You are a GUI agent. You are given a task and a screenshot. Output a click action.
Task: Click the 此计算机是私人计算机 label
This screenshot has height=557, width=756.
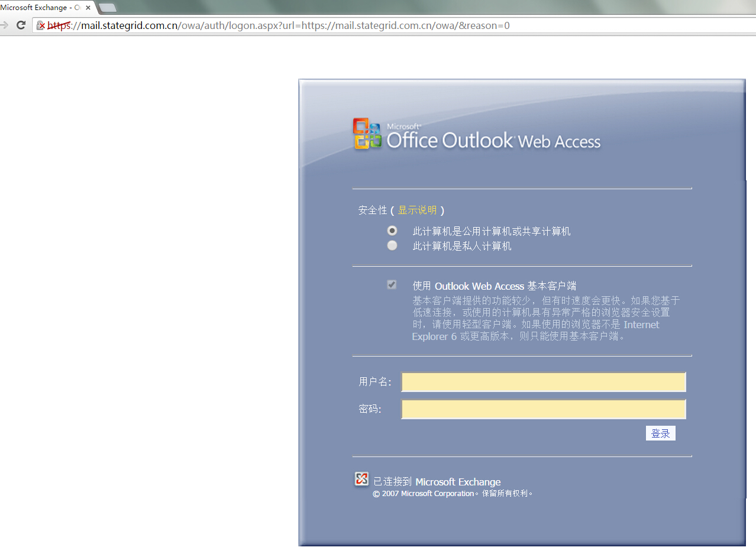click(x=462, y=246)
